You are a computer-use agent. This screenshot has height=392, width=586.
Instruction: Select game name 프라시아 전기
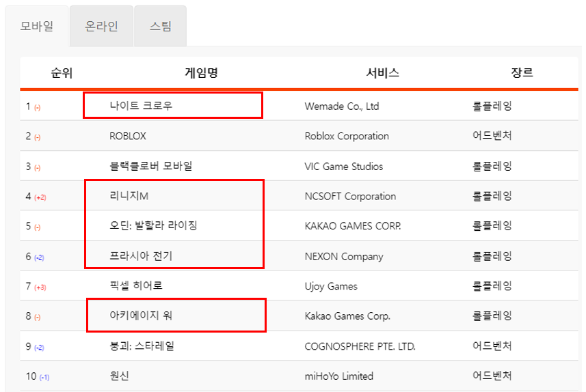tap(141, 255)
